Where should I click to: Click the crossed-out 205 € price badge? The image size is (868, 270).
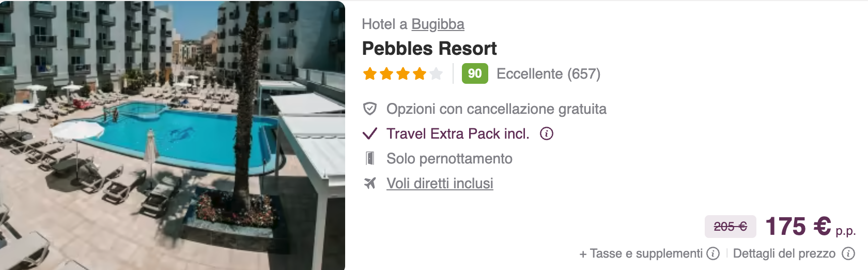731,227
